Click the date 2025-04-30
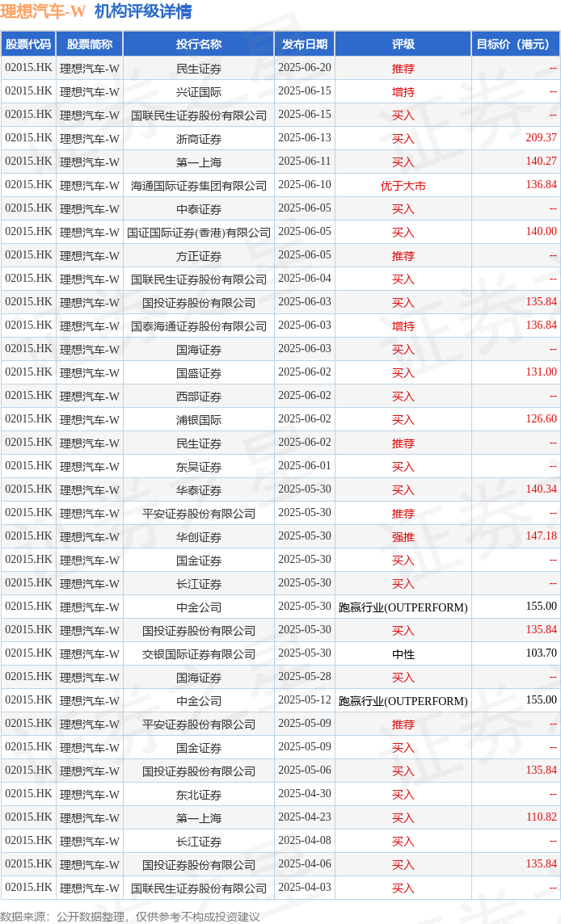 coord(305,794)
